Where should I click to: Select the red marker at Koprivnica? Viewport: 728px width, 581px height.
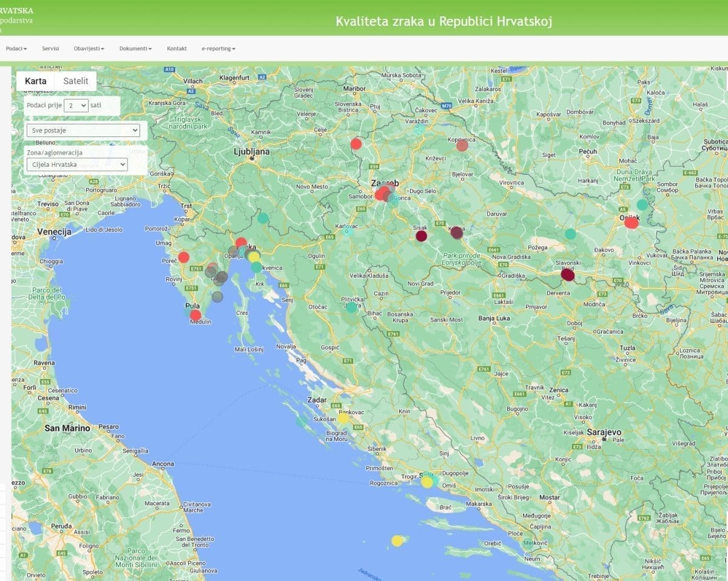tap(462, 145)
